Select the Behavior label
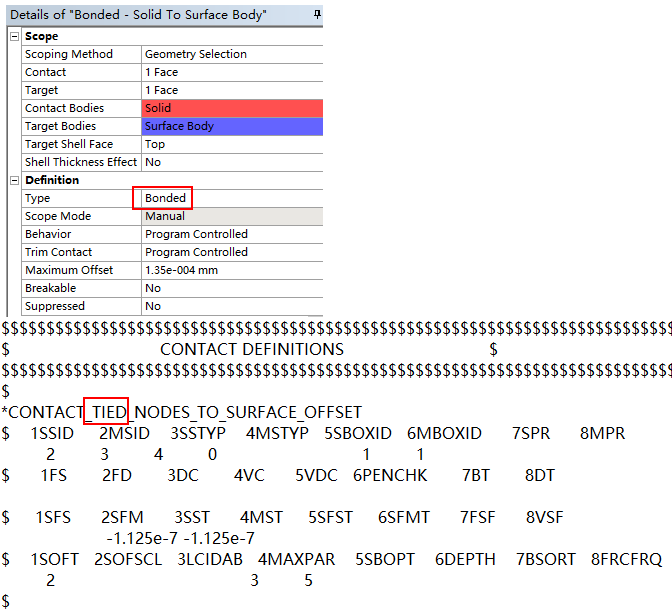 [x=48, y=234]
